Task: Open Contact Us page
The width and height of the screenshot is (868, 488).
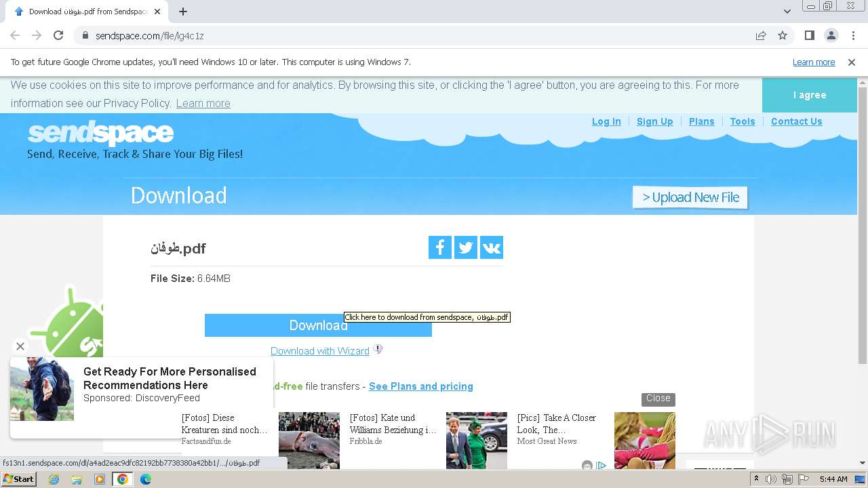Action: coord(796,121)
